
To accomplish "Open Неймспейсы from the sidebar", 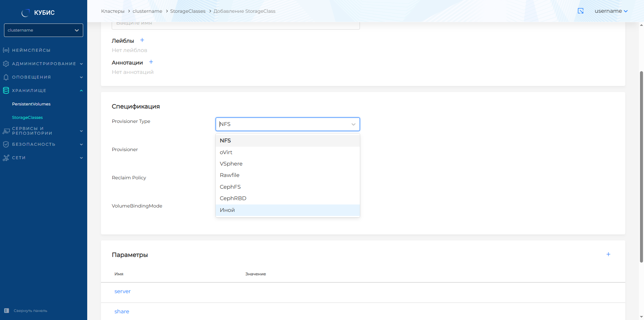I will pyautogui.click(x=31, y=50).
